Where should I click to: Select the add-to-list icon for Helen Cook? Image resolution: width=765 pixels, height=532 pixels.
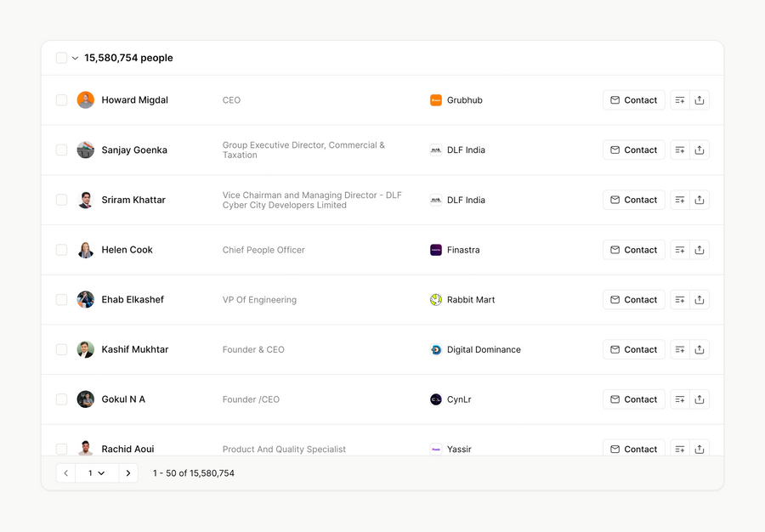pyautogui.click(x=679, y=249)
